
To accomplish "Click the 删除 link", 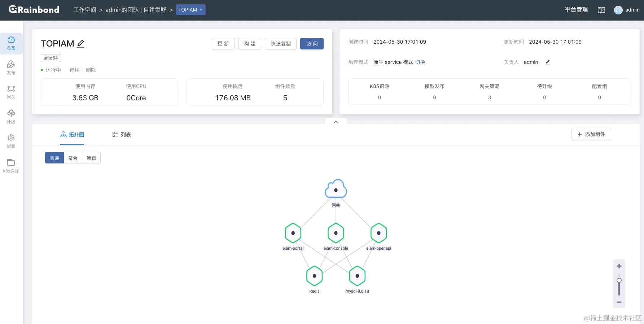I will tap(91, 70).
